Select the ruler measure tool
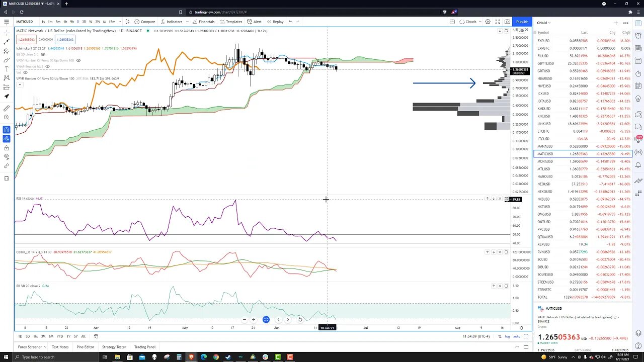 6,108
